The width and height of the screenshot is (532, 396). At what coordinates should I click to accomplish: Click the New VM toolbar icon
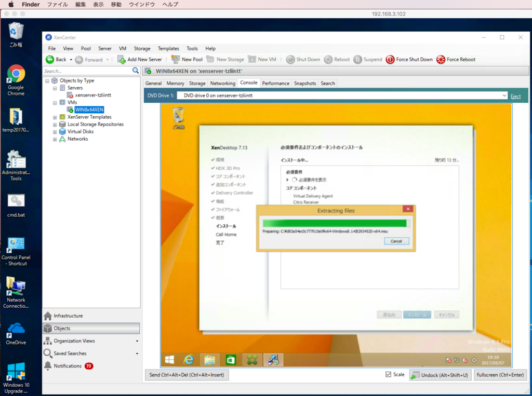click(252, 59)
